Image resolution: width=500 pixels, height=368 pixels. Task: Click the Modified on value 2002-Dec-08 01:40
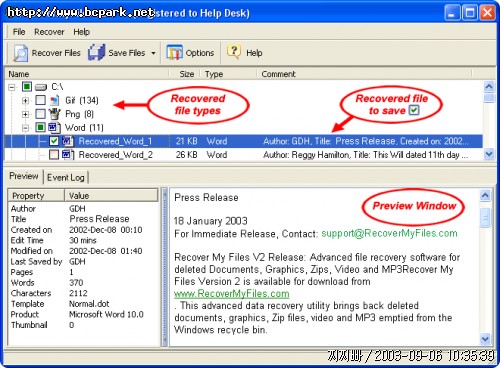pos(106,251)
